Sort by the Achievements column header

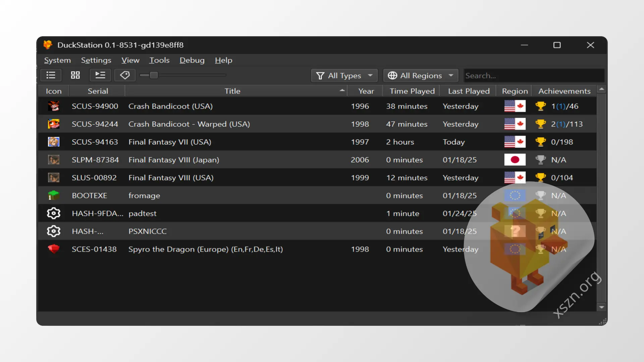pyautogui.click(x=564, y=91)
